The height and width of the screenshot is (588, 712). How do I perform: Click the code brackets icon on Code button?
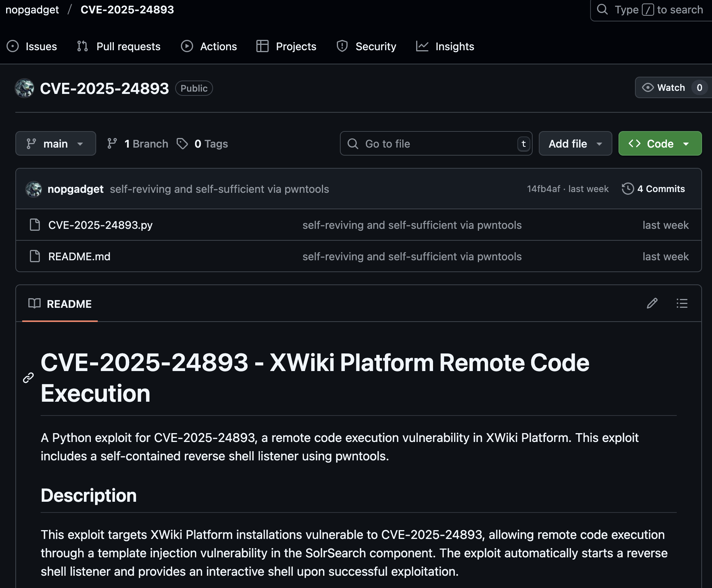click(x=635, y=143)
